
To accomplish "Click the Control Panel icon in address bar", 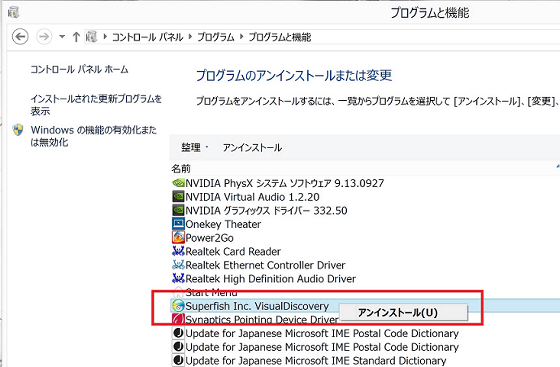I will [x=91, y=36].
